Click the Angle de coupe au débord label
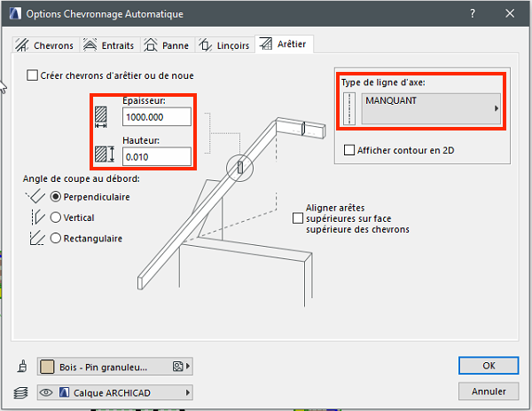 click(x=81, y=178)
